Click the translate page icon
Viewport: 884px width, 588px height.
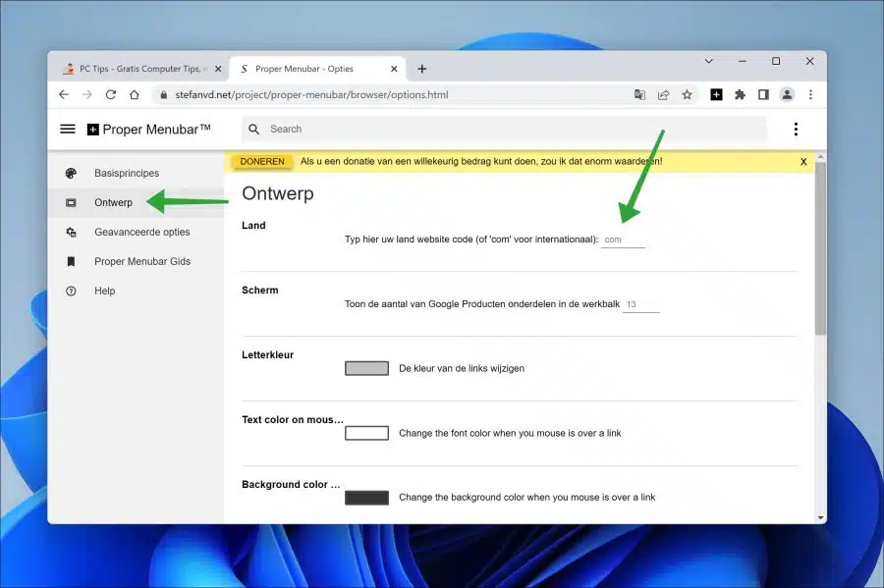point(639,94)
